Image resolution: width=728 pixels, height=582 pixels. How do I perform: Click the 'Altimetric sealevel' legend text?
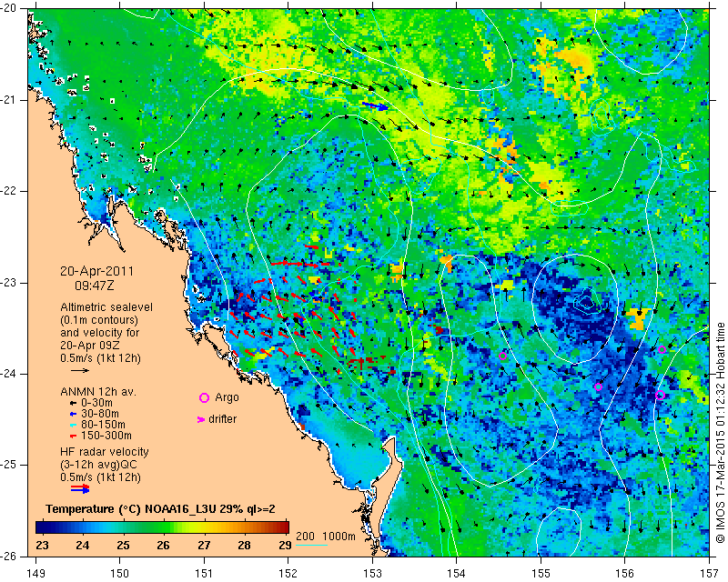pos(106,307)
